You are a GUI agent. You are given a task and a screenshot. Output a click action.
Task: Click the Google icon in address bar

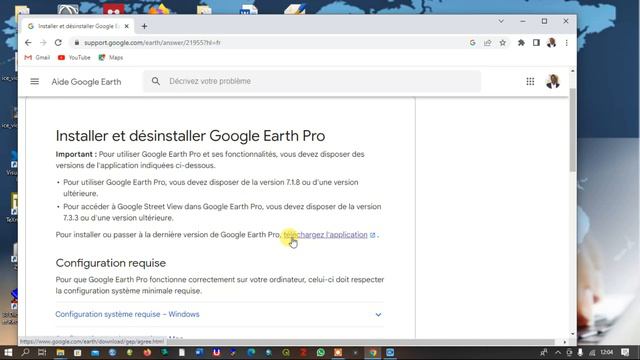point(472,42)
